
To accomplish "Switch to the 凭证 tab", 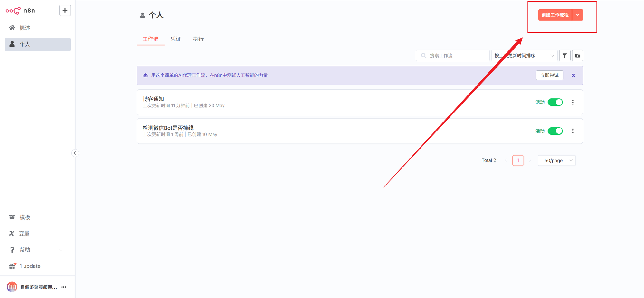I will pos(175,39).
